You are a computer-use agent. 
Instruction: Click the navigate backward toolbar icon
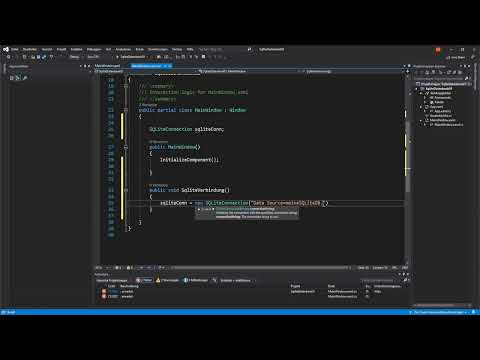[x=9, y=57]
